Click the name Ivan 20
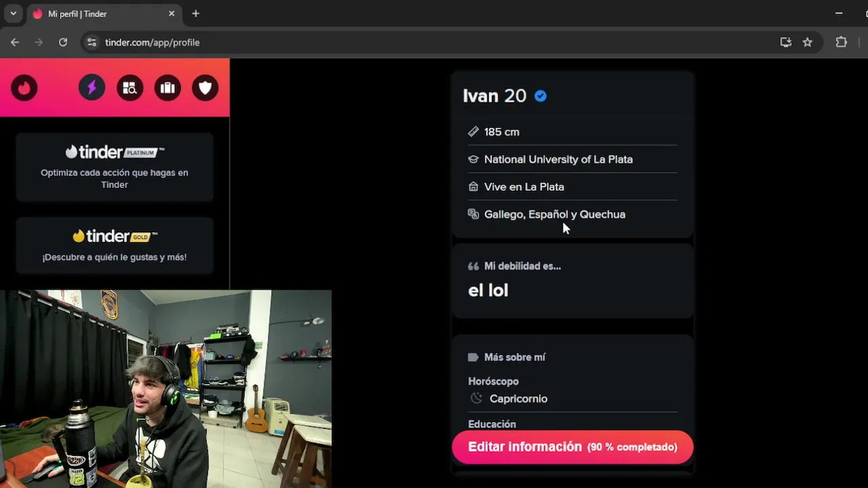Viewport: 868px width, 488px height. 494,96
